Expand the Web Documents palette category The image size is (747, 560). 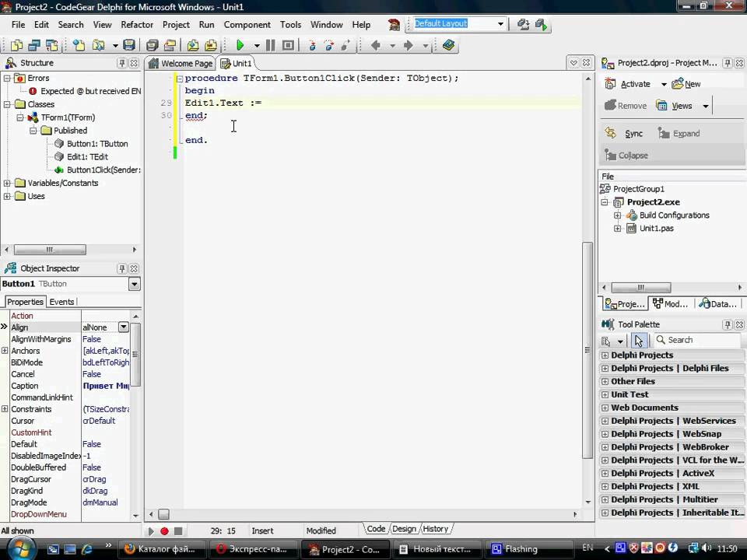pos(605,408)
